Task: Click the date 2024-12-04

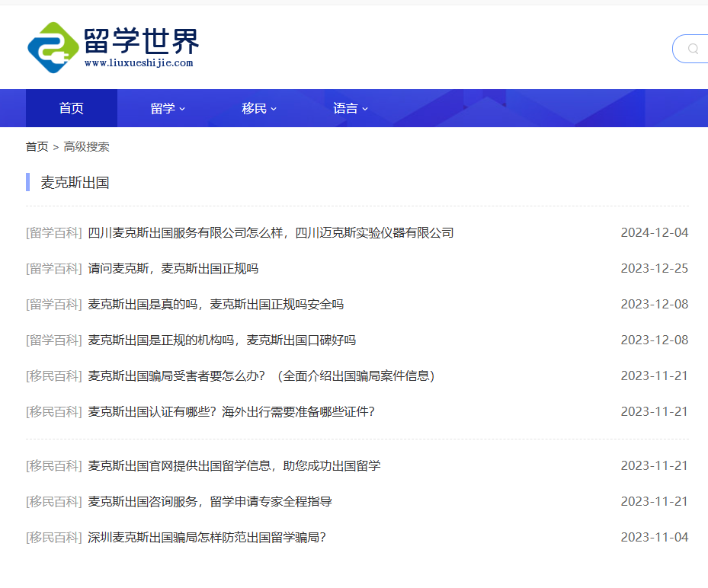Action: (x=654, y=233)
